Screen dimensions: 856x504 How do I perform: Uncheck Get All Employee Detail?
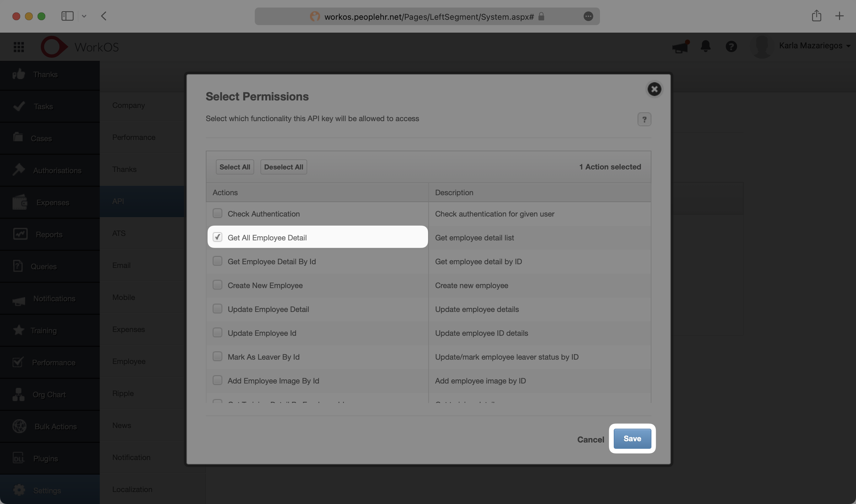click(x=218, y=237)
